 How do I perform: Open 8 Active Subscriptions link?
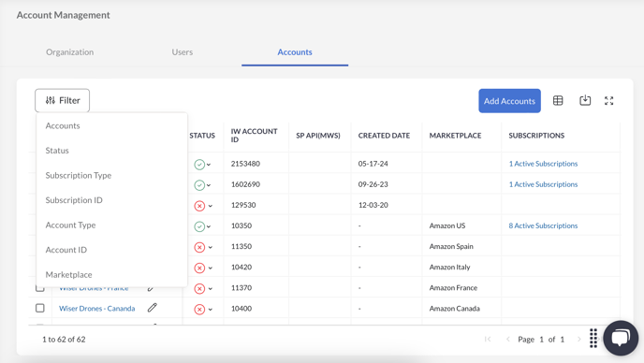(543, 225)
